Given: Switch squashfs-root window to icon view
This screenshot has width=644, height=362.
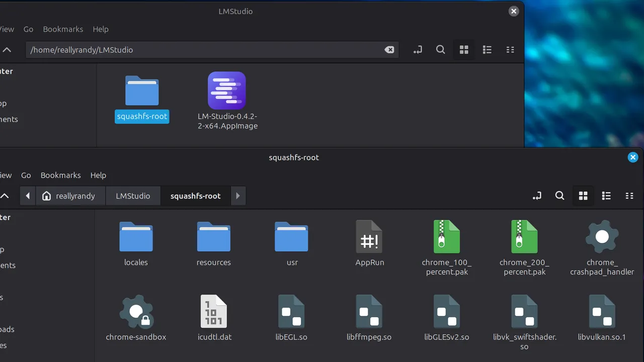Looking at the screenshot, I should click(x=583, y=196).
